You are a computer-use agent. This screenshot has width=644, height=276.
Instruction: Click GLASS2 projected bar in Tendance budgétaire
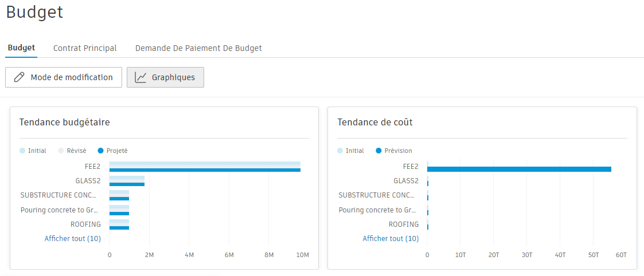pyautogui.click(x=127, y=184)
